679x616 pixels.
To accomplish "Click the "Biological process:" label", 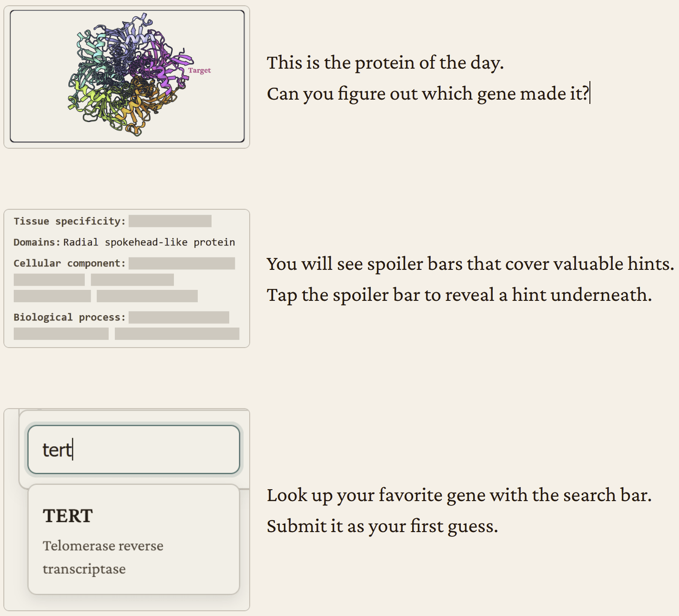I will click(69, 318).
